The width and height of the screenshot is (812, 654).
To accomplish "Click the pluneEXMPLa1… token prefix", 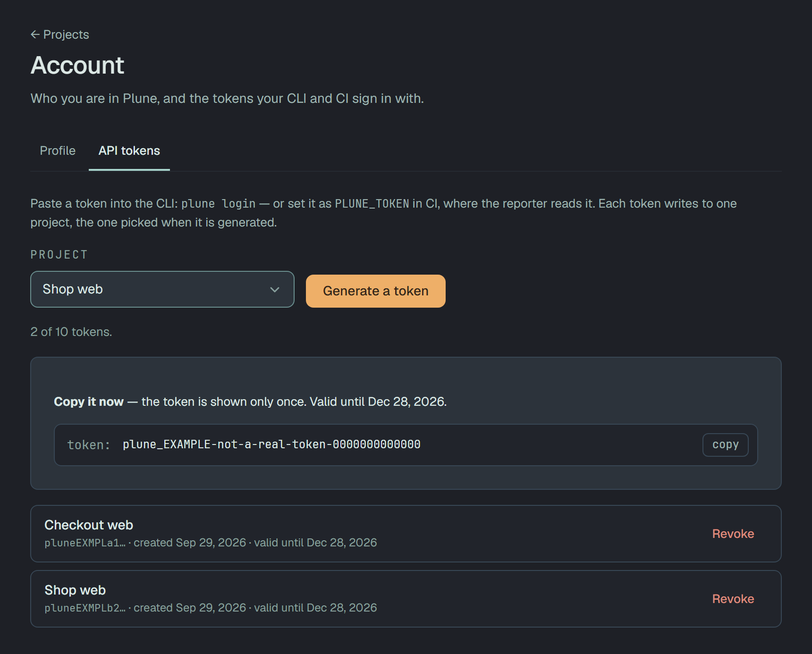I will click(x=85, y=543).
